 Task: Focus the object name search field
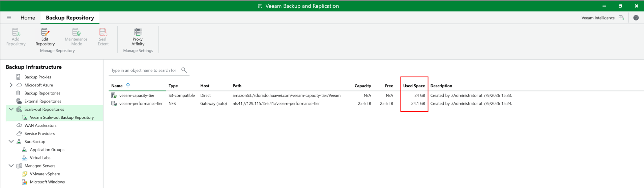(x=144, y=70)
